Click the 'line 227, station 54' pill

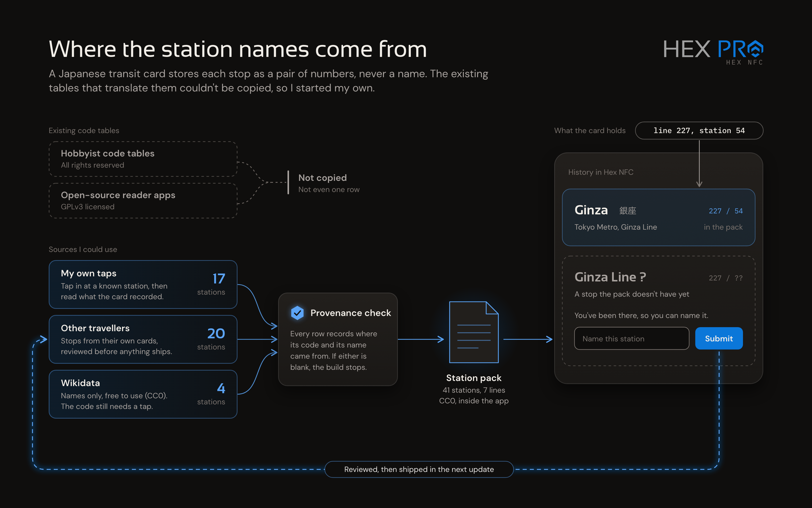(699, 130)
